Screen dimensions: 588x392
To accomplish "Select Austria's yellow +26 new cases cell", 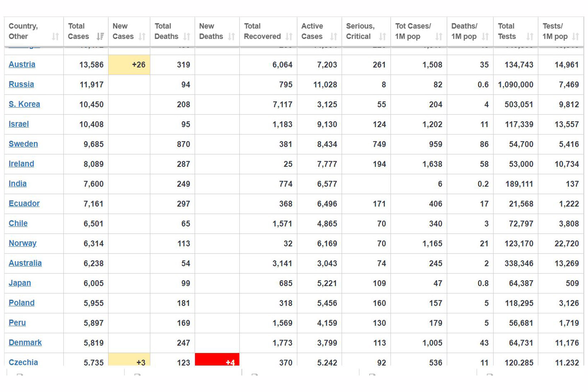I will [x=129, y=65].
